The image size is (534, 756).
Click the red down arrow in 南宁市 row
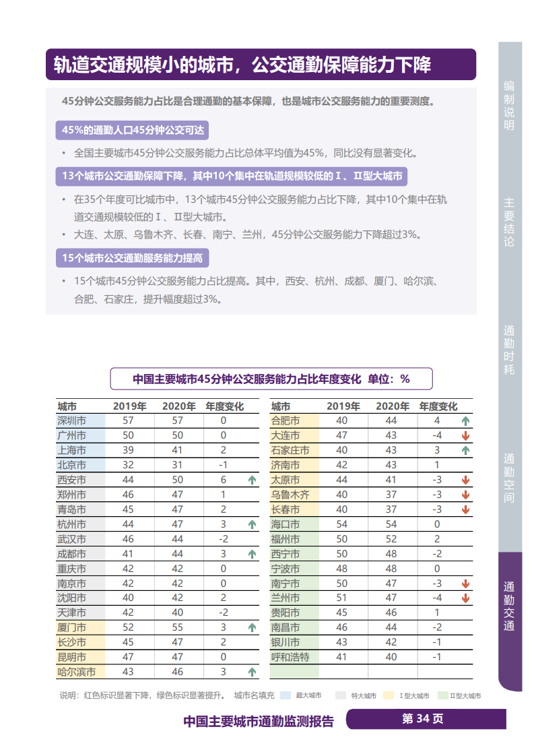(465, 584)
